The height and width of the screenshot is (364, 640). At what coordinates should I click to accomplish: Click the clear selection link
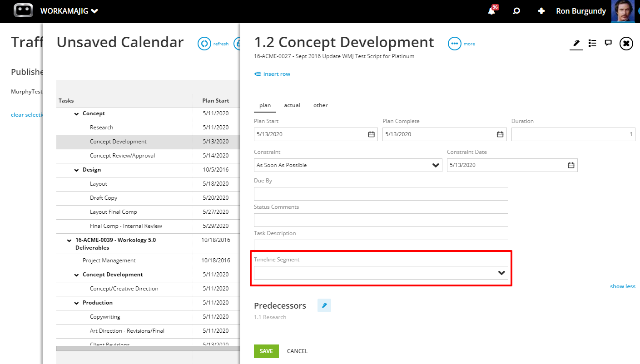click(x=27, y=115)
